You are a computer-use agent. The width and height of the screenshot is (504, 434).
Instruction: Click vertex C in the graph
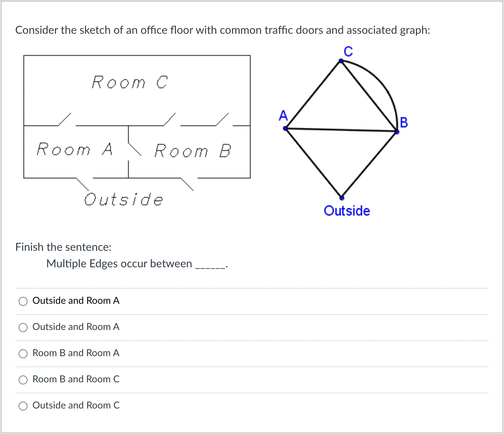pyautogui.click(x=341, y=60)
